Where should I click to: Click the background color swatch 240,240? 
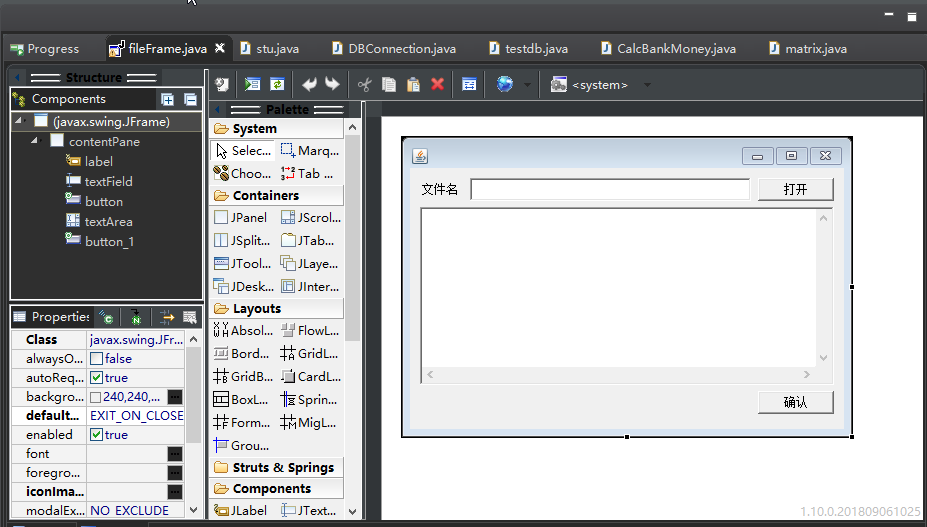pyautogui.click(x=95, y=397)
